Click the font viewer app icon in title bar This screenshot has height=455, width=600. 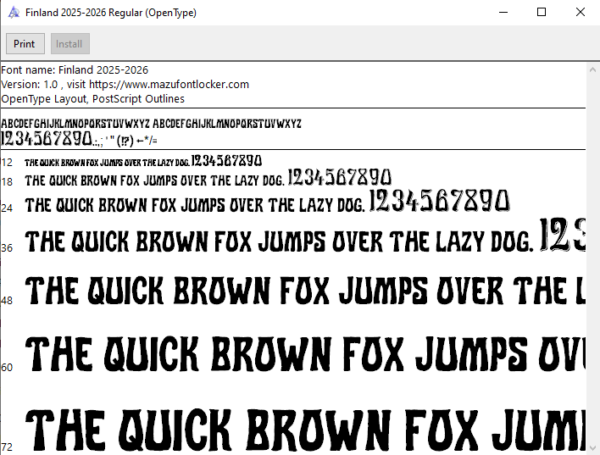(14, 12)
